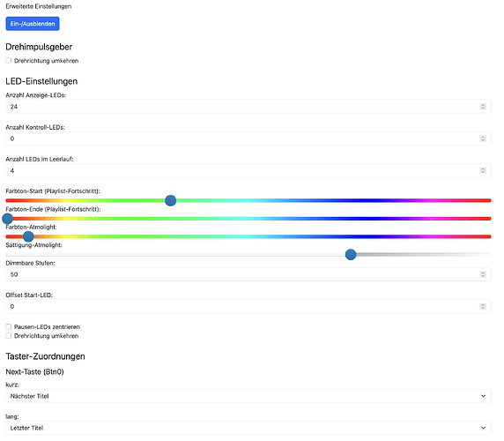Screen dimensions: 504x441
Task: Focus the Offset Start-LED input
Action: [x=248, y=307]
